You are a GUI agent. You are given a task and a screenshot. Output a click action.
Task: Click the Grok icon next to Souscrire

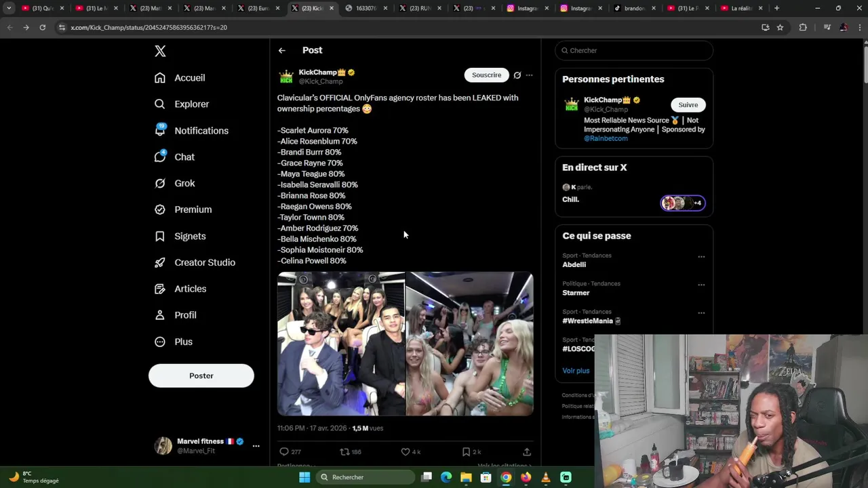[517, 75]
